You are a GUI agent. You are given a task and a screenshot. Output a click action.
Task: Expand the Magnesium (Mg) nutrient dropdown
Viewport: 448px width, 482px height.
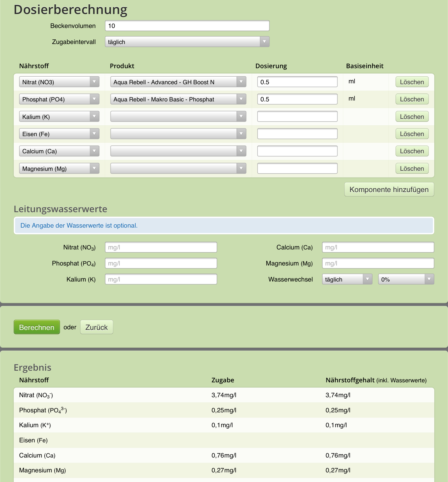tap(59, 168)
